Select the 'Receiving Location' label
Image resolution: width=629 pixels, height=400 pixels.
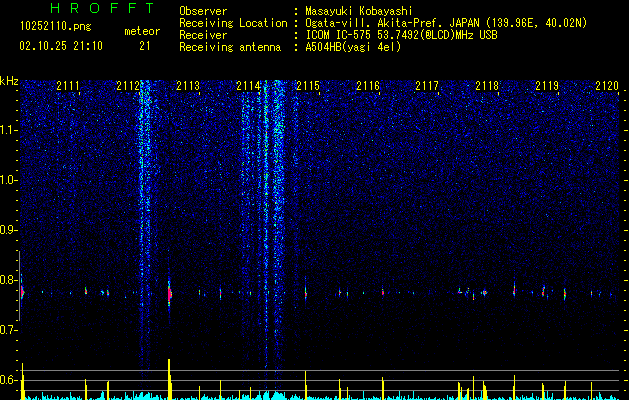click(233, 23)
